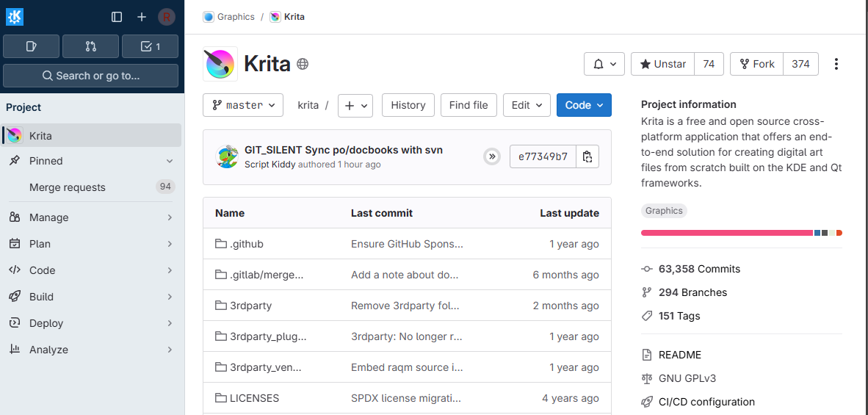Open 294 Branches link

692,293
